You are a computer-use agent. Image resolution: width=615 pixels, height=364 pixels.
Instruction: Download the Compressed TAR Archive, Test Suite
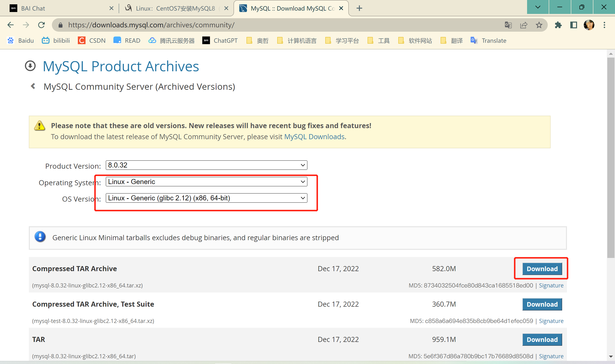click(542, 304)
